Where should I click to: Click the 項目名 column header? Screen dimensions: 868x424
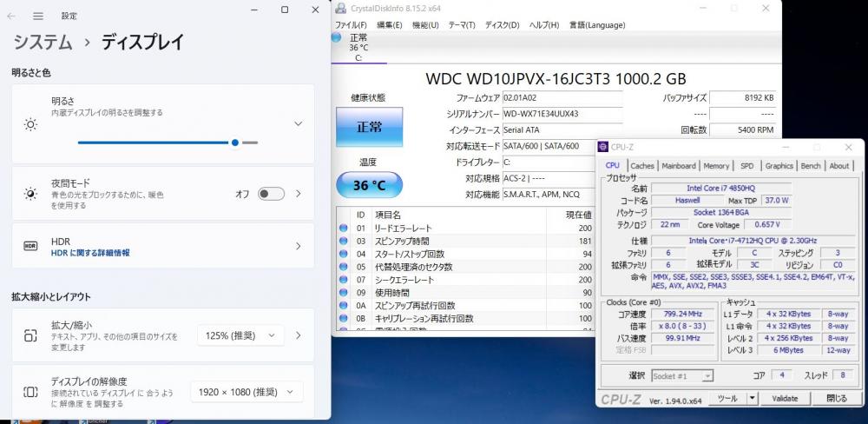pos(387,215)
